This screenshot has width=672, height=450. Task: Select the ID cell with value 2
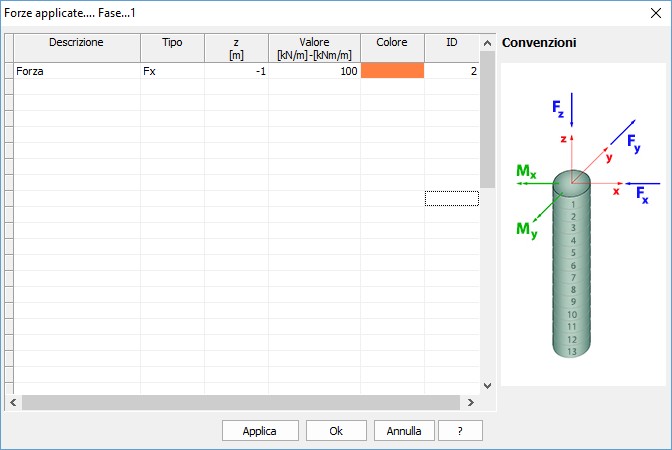(451, 71)
